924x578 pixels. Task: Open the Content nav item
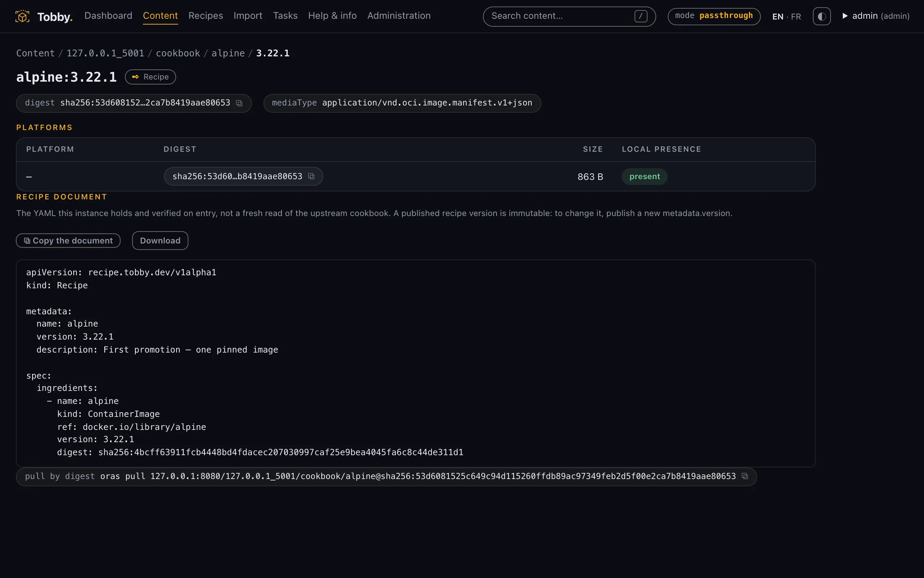pos(160,16)
